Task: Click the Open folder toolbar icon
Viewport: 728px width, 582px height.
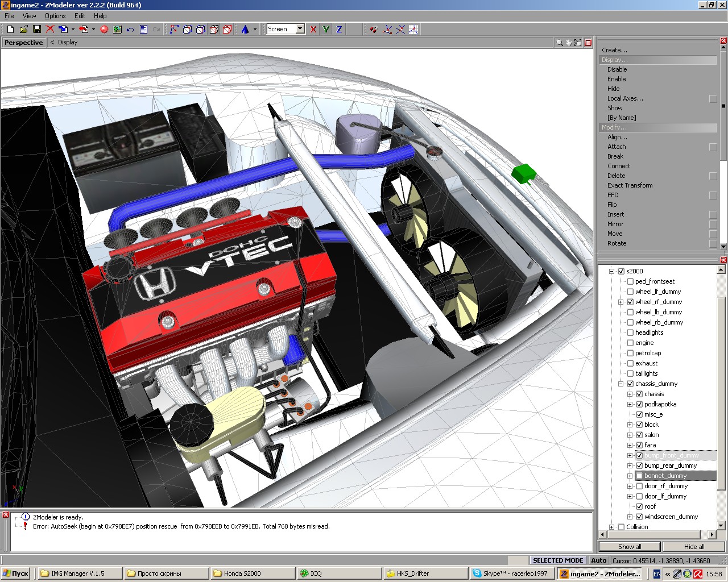Action: tap(23, 29)
